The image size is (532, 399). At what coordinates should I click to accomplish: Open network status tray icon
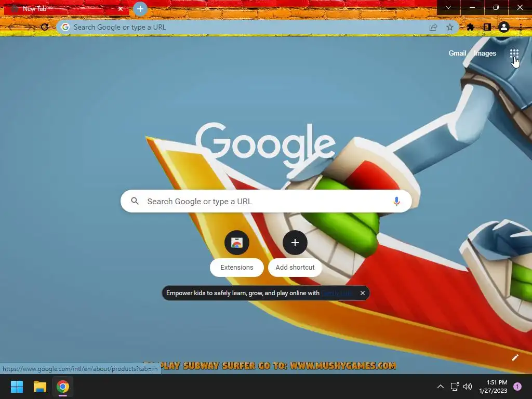coord(455,387)
